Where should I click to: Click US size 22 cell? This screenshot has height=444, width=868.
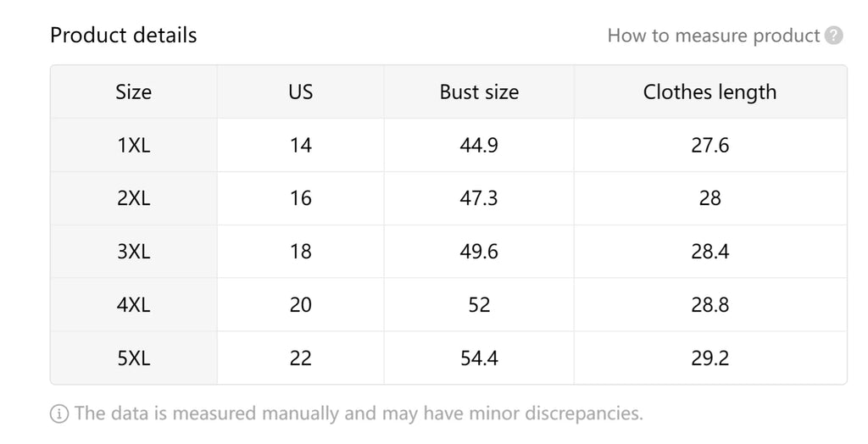(x=300, y=358)
